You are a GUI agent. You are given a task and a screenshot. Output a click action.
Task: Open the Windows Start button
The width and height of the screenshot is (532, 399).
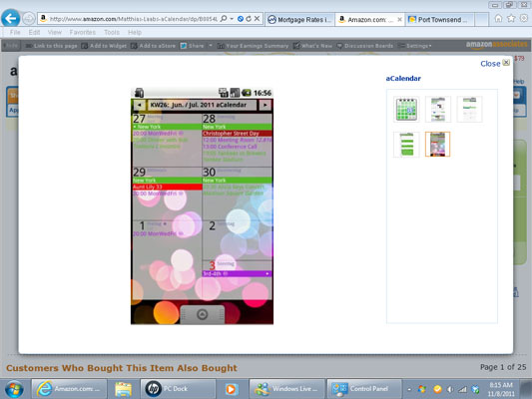point(14,389)
